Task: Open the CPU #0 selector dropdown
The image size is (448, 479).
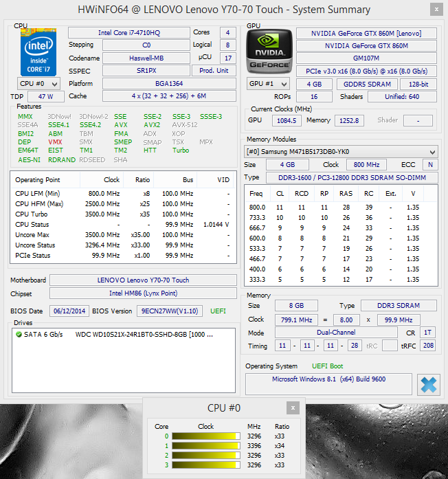Action: click(x=38, y=84)
